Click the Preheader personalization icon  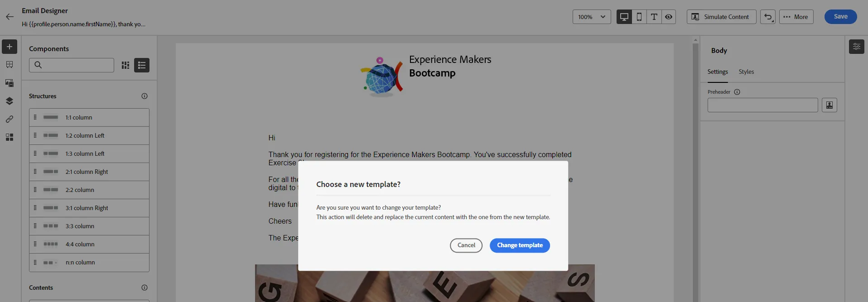pyautogui.click(x=829, y=105)
